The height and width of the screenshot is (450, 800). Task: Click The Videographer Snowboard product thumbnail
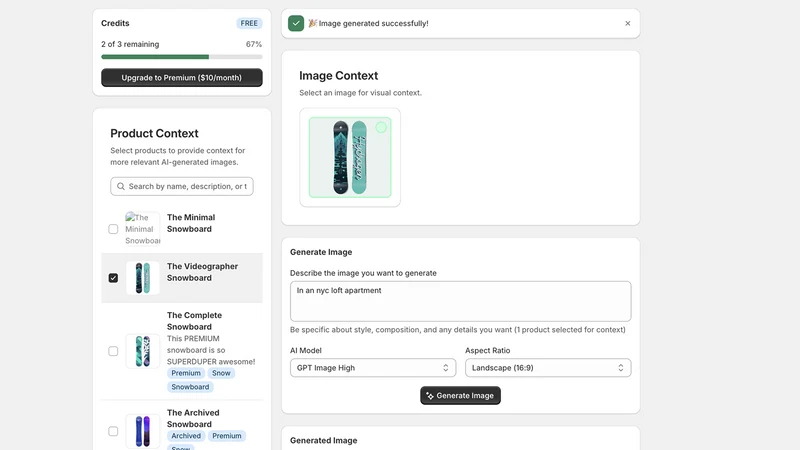(143, 278)
